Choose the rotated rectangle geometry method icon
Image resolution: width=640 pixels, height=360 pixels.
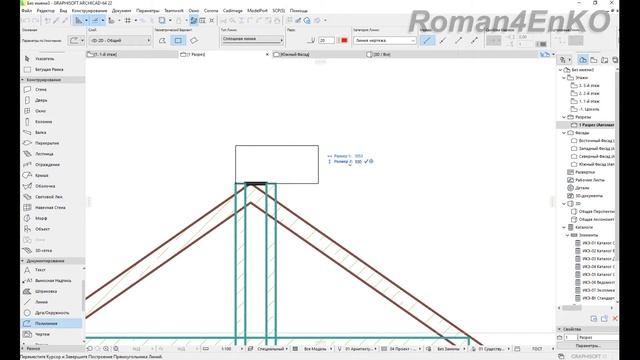point(194,40)
